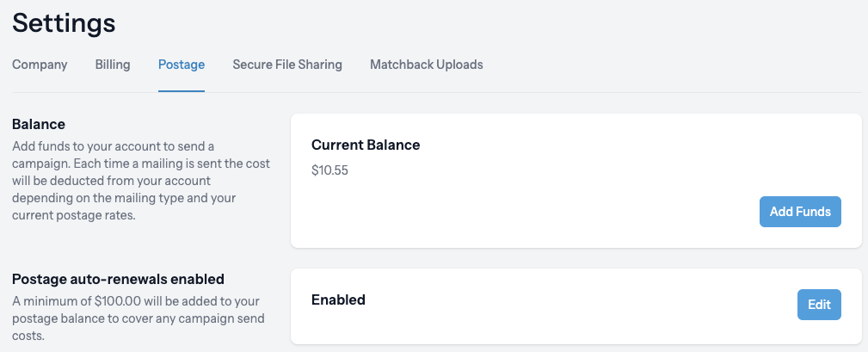Select the Postage tab
The height and width of the screenshot is (352, 868).
coord(182,65)
